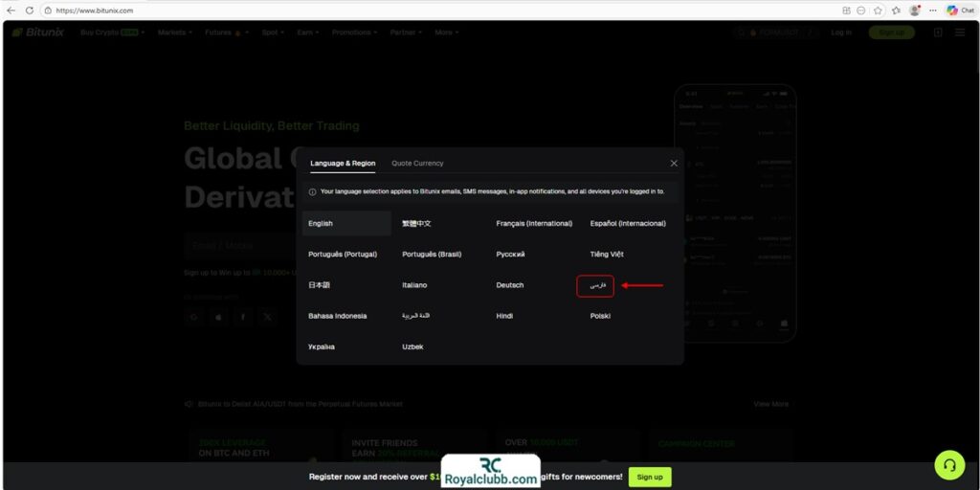Viewport: 980px width, 490px height.
Task: Expand the Markets dropdown menu
Action: tap(175, 32)
